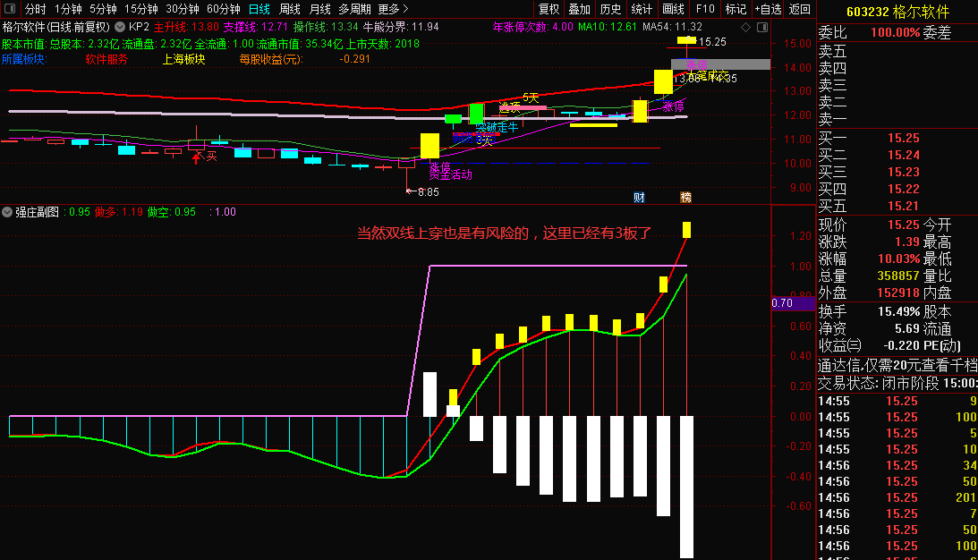This screenshot has height=560, width=978.
Task: Click the 突破走牛 annotation on chart
Action: 497,127
